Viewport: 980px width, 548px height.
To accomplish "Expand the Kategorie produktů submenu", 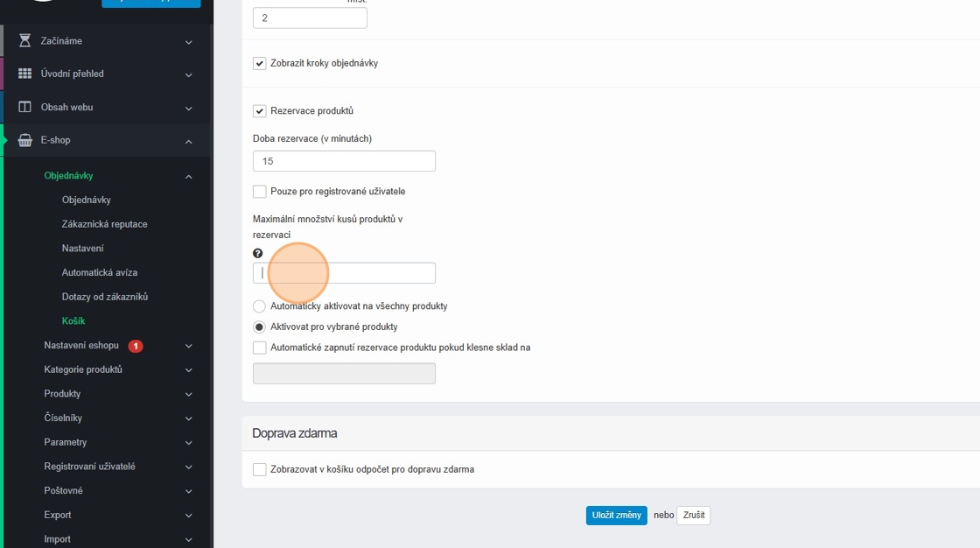I will [188, 370].
